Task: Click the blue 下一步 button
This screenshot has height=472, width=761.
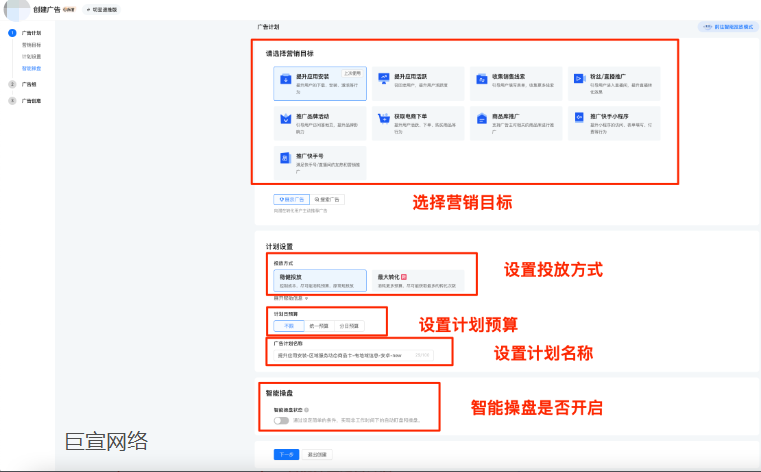Action: (x=286, y=455)
